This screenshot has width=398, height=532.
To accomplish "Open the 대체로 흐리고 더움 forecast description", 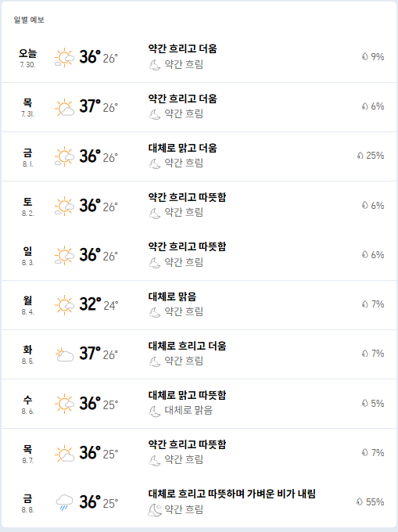I will [187, 346].
